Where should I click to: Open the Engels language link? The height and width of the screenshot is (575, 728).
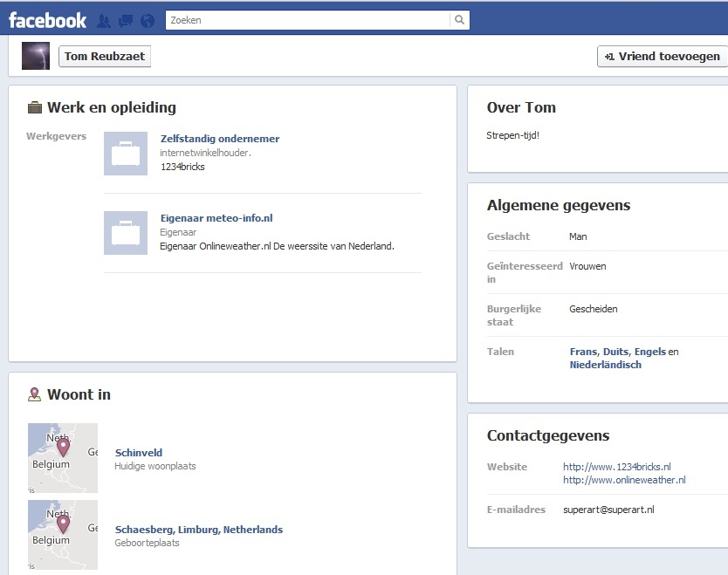[650, 352]
